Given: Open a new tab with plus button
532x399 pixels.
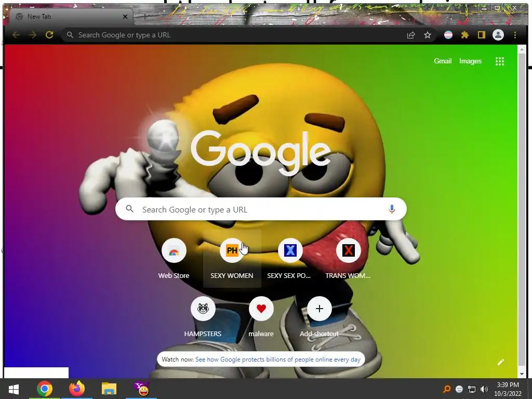Looking at the screenshot, I should pyautogui.click(x=144, y=16).
